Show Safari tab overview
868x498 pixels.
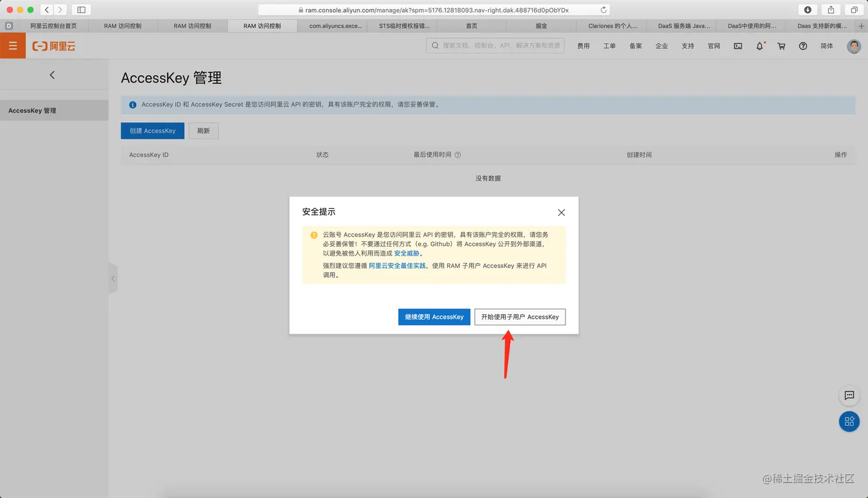tap(854, 10)
